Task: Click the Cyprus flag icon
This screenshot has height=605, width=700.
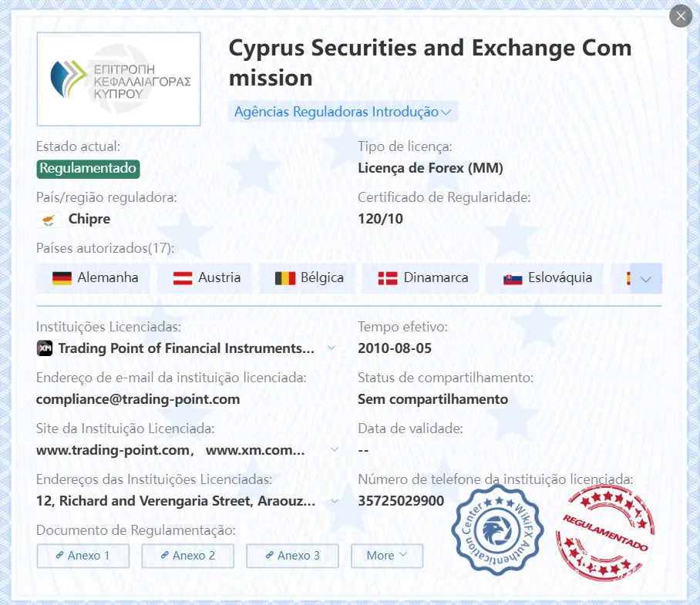Action: (49, 220)
